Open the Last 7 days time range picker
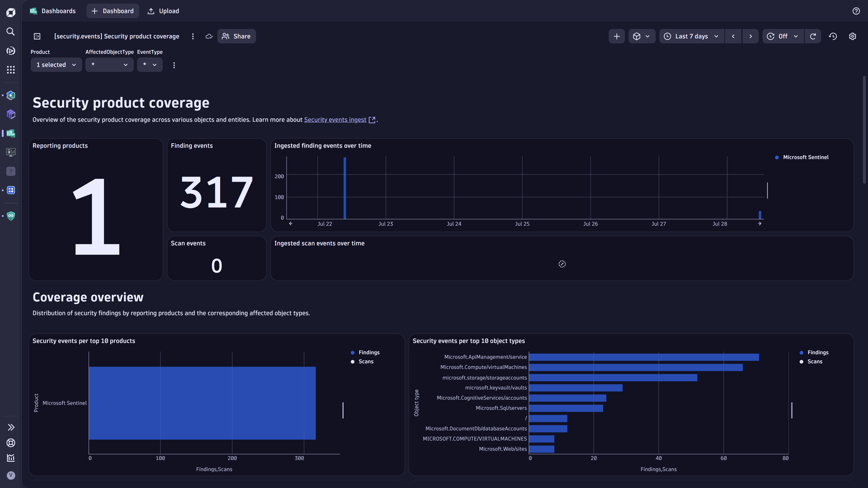 [x=691, y=36]
